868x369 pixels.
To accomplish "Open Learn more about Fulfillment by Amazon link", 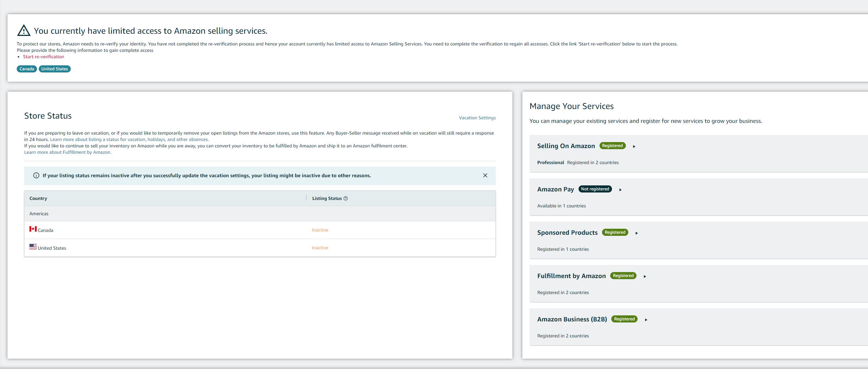I will coord(68,152).
